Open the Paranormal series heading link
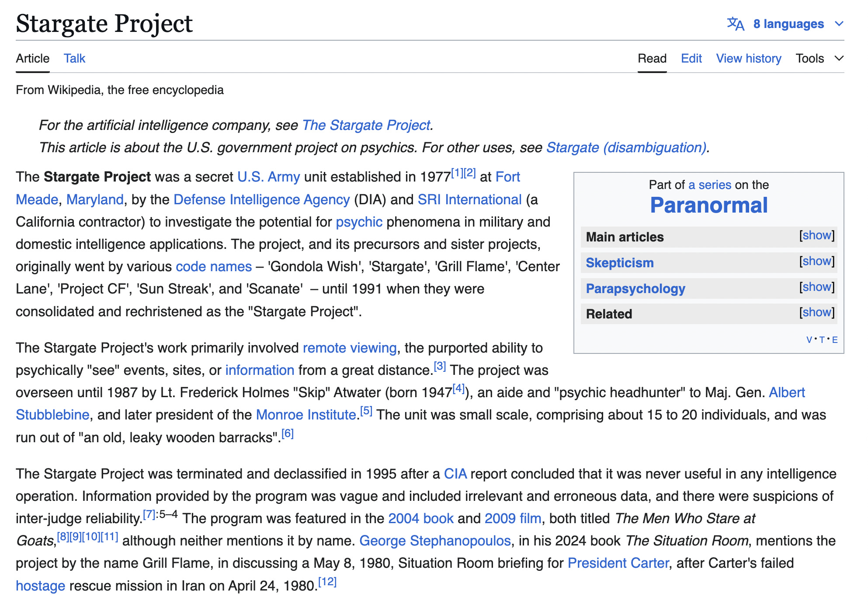The image size is (868, 615). (708, 206)
